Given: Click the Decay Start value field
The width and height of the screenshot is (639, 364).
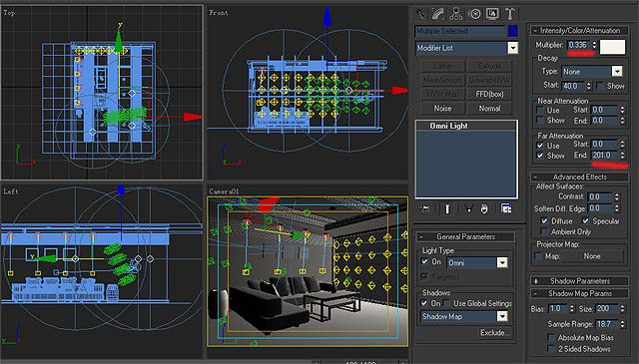Looking at the screenshot, I should coord(573,86).
